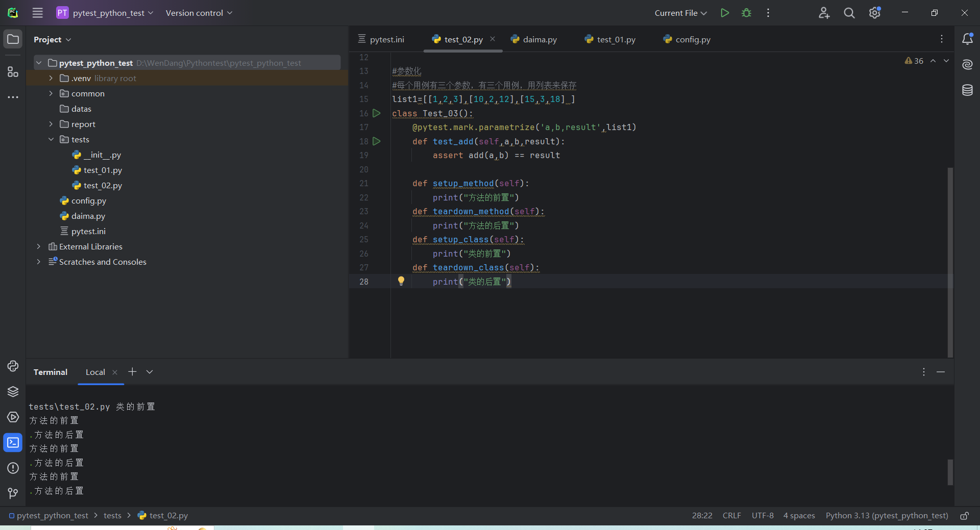Open the main hamburger menu
This screenshot has width=980, height=530.
[37, 13]
